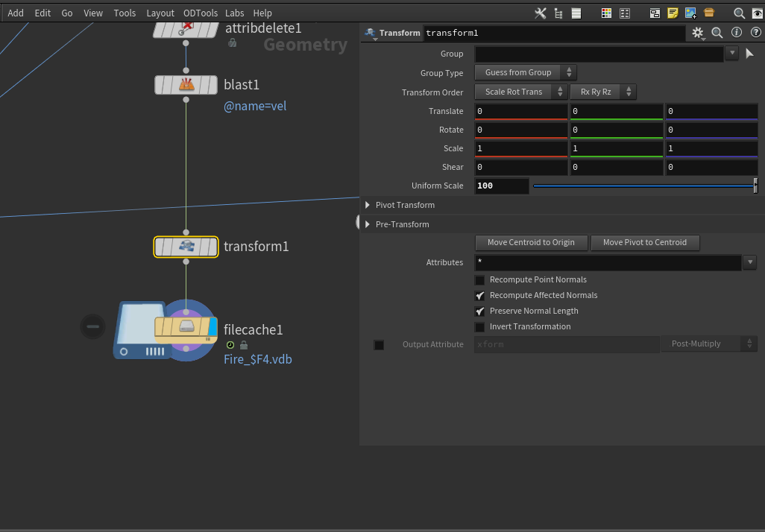
Task: Switch to list view icon in toolbar
Action: [x=576, y=13]
